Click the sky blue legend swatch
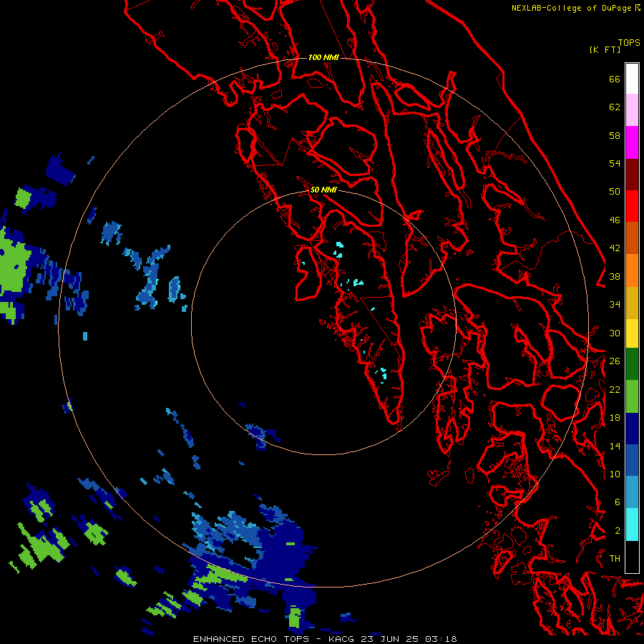 632,492
